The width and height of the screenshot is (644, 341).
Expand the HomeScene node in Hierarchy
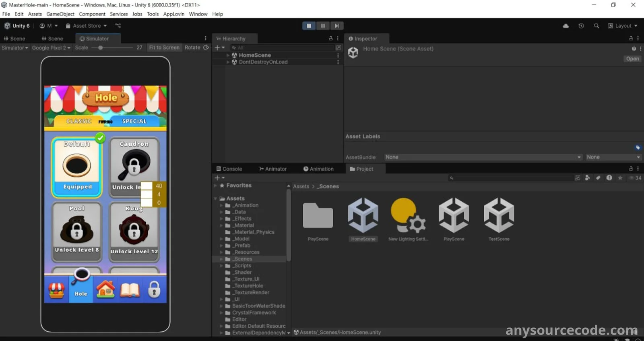228,55
